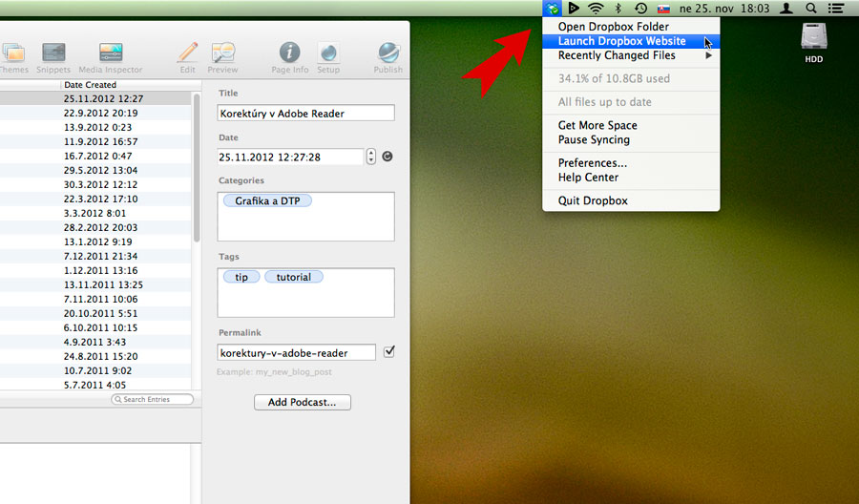Select entry dated 16.7.2012 0:47

pyautogui.click(x=95, y=157)
